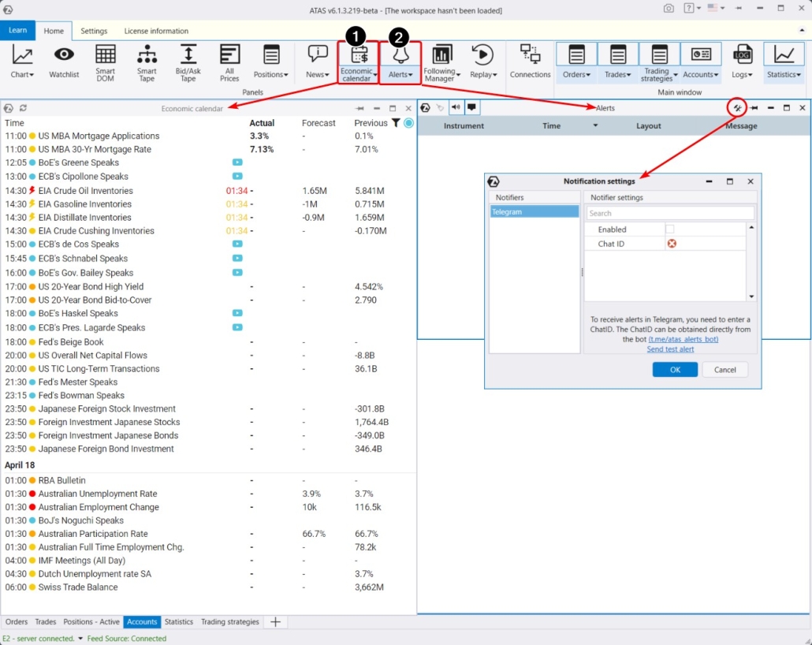
Task: Refresh the Economic calendar panel
Action: (x=23, y=108)
